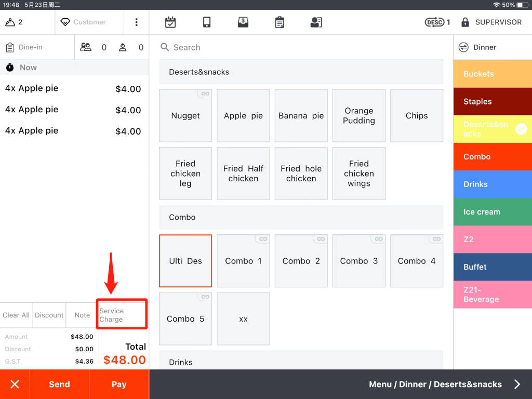The image size is (532, 399).
Task: Open the order clipboard icon
Action: click(280, 22)
